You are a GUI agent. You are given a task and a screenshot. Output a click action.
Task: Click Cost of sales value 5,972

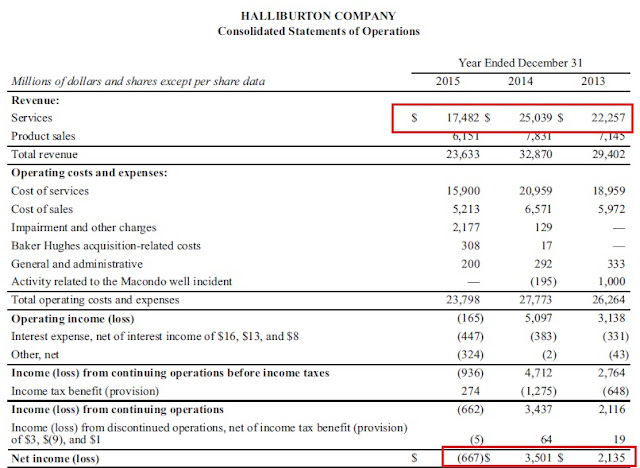point(611,209)
